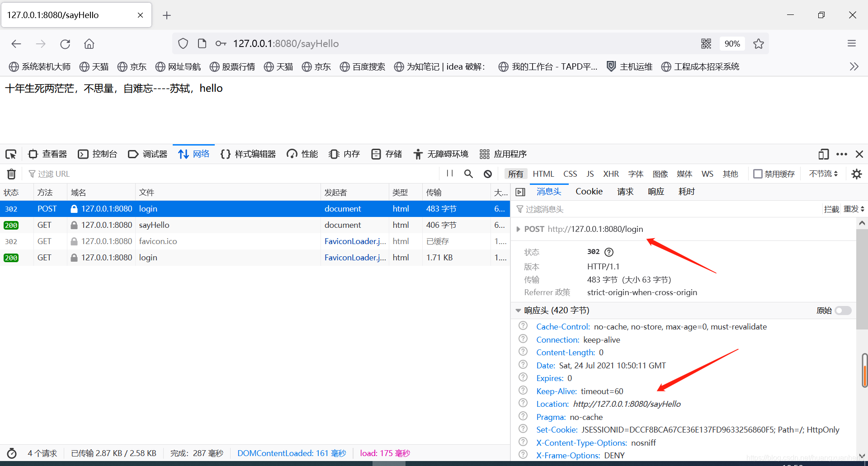
Task: Close the sayHello browser tab
Action: pos(140,15)
